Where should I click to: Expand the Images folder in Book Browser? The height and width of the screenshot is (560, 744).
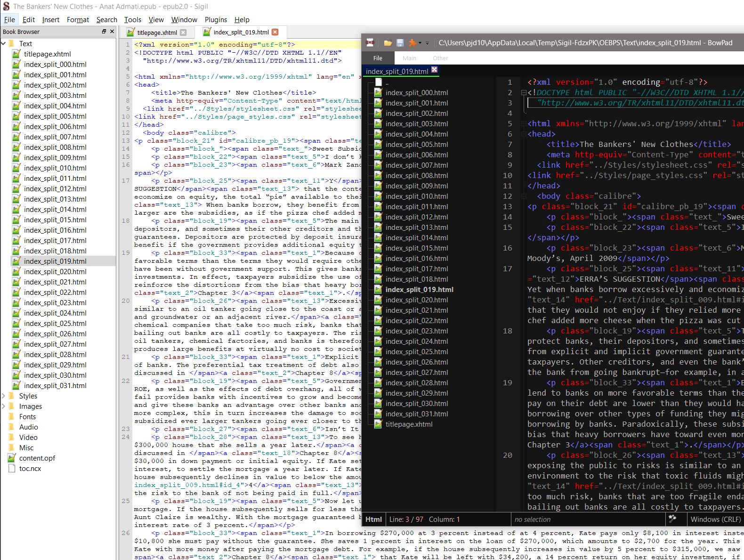(4, 406)
